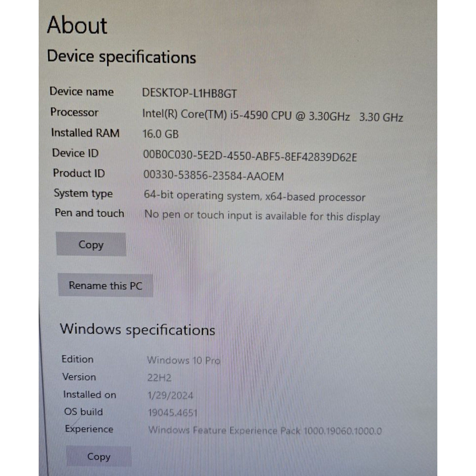Click the Installed on label
The height and width of the screenshot is (476, 476).
click(90, 394)
